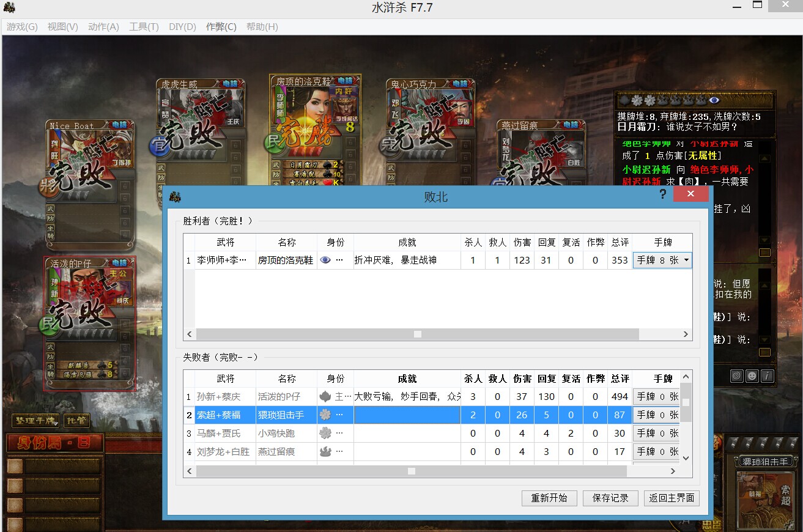Image resolution: width=803 pixels, height=532 pixels.
Task: Click the flower identity icon in 索超+蔡福 row
Action: pos(325,415)
